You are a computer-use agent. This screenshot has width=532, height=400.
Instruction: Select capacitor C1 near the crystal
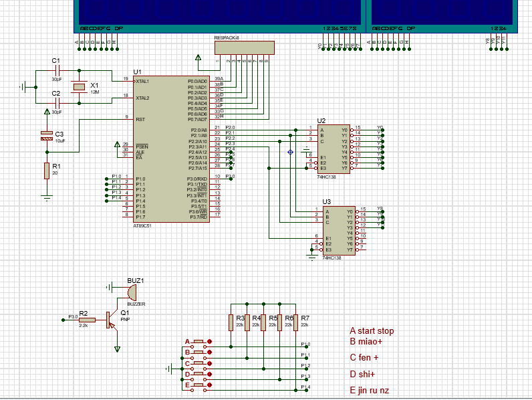coord(57,70)
